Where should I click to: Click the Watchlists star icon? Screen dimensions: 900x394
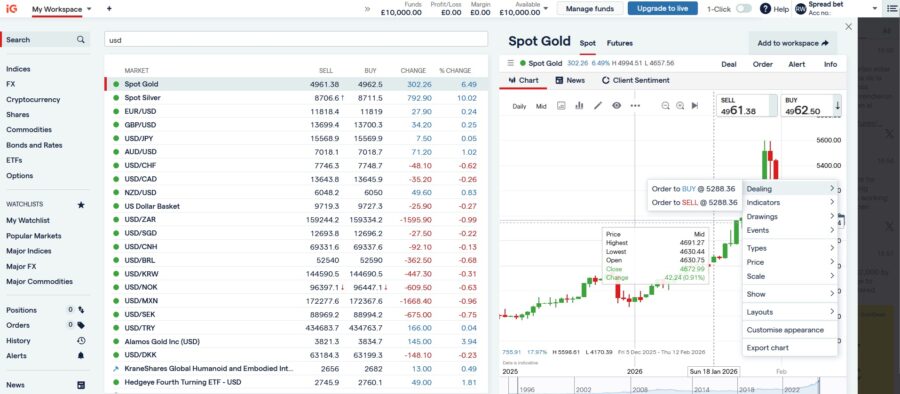(81, 204)
